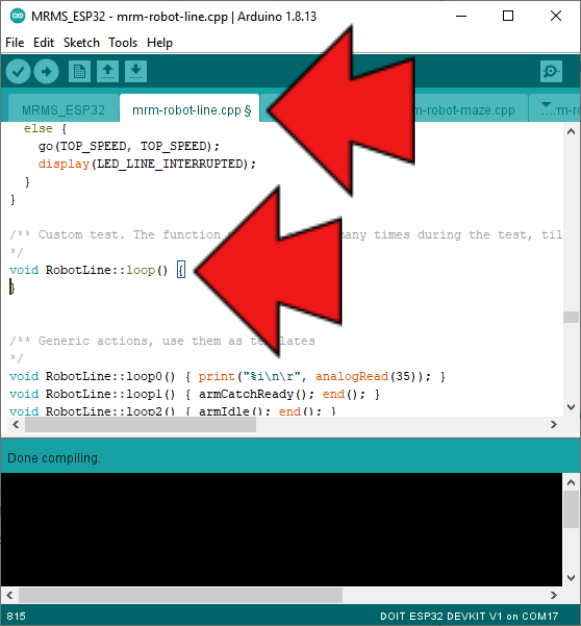Click the editor's horizontal scroll right arrow
The width and height of the screenshot is (581, 626).
(553, 424)
